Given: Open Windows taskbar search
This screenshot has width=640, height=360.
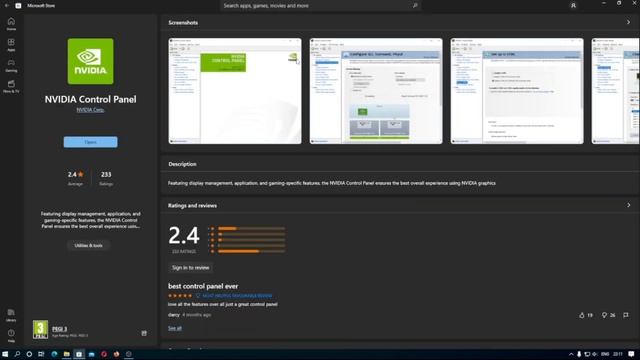Looking at the screenshot, I should pos(17,354).
